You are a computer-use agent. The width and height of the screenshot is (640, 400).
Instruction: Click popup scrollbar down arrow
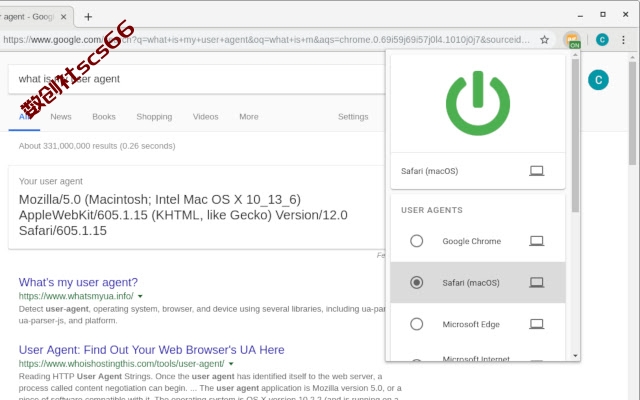[x=576, y=356]
